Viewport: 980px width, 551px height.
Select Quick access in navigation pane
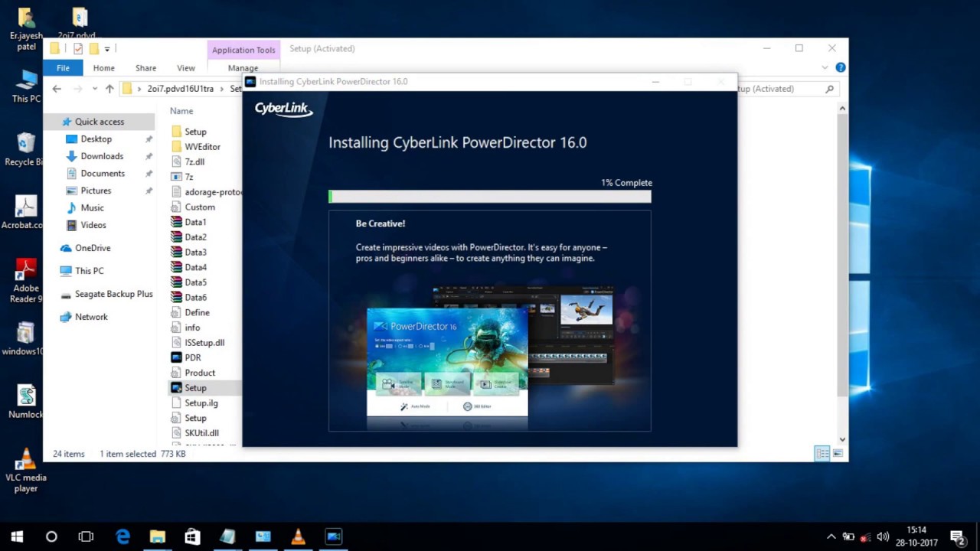pyautogui.click(x=99, y=122)
